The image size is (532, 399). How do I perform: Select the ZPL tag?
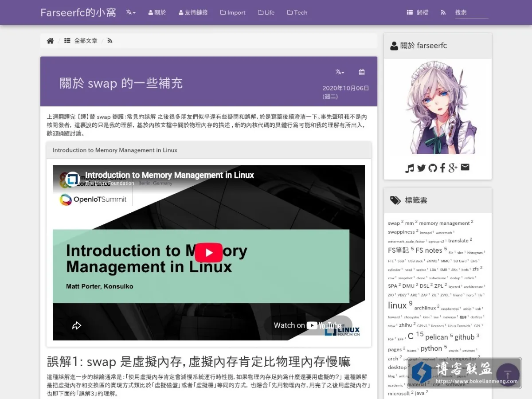pyautogui.click(x=438, y=286)
